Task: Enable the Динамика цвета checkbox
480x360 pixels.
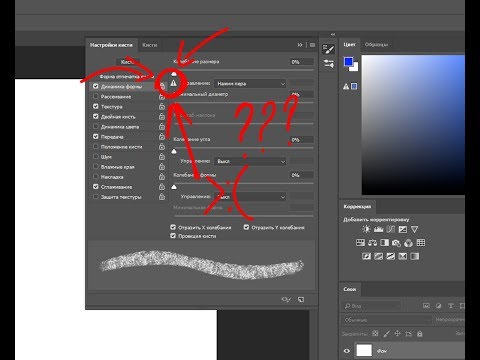Action: 96,126
